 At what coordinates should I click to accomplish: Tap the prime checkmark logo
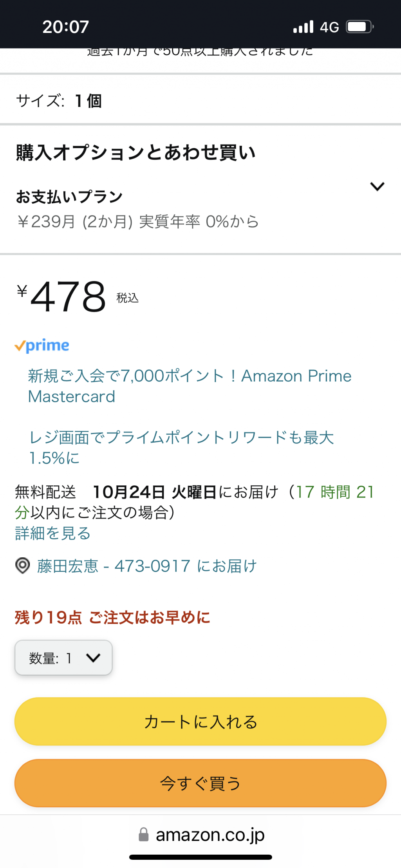click(42, 345)
